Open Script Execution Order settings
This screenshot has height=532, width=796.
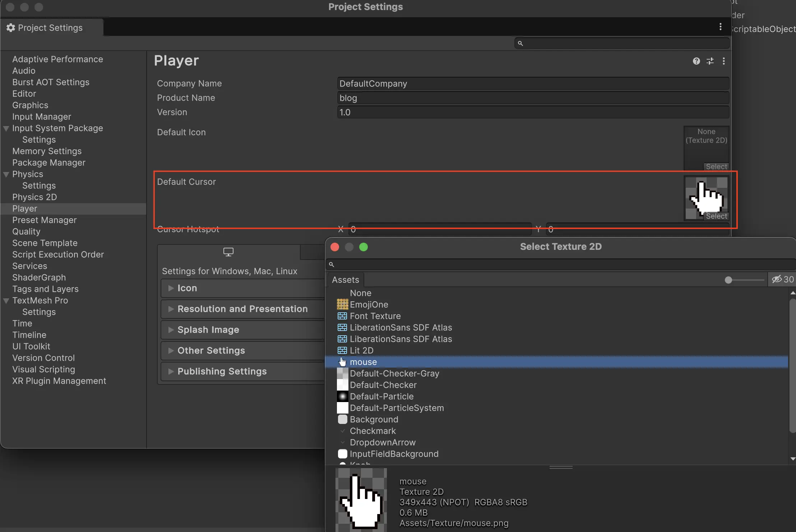click(x=58, y=255)
